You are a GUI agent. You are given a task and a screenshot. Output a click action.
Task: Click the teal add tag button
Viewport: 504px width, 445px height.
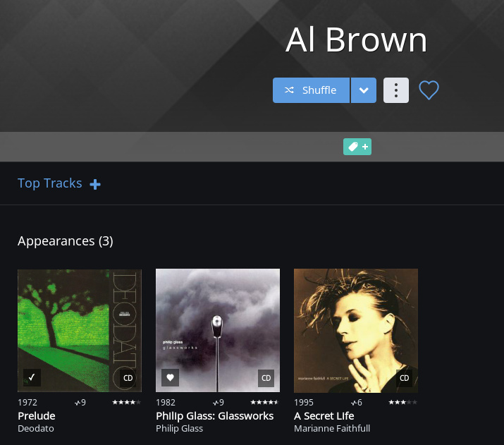(x=357, y=147)
